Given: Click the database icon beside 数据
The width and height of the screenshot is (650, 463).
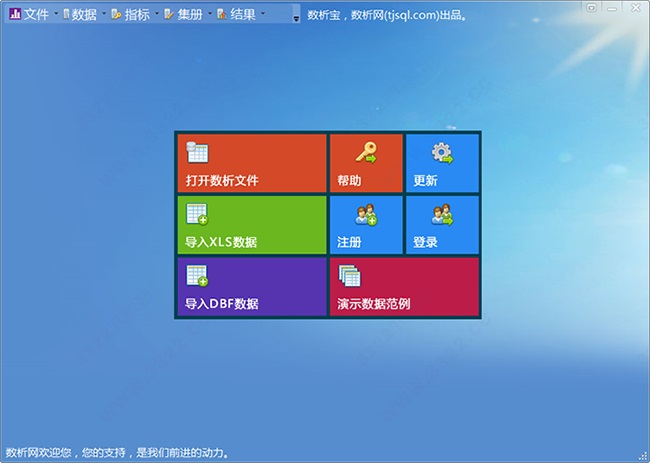Looking at the screenshot, I should coord(66,14).
